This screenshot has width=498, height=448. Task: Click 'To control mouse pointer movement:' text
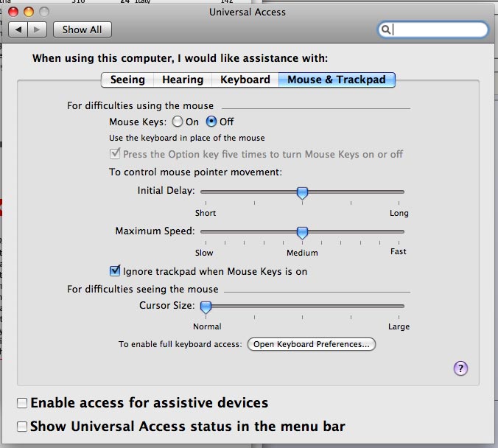click(x=195, y=172)
